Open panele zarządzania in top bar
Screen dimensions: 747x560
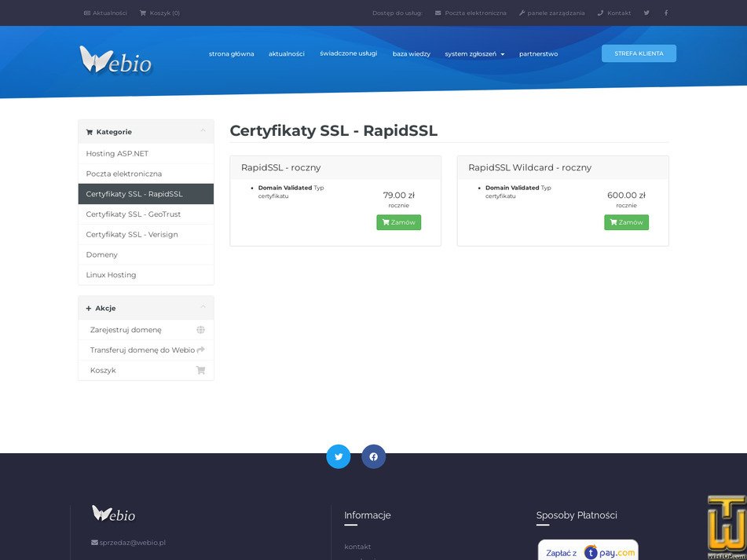click(551, 13)
